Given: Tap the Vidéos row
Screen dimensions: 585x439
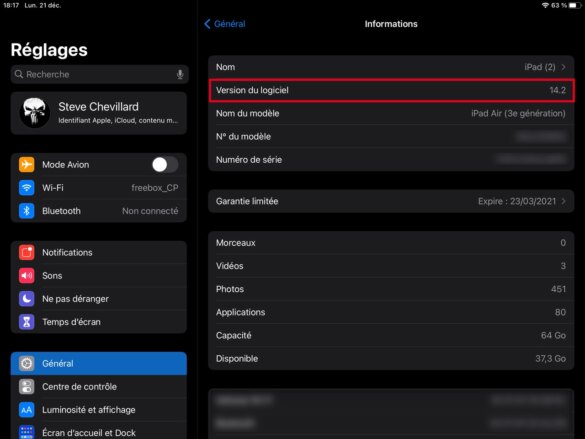Looking at the screenshot, I should [391, 266].
